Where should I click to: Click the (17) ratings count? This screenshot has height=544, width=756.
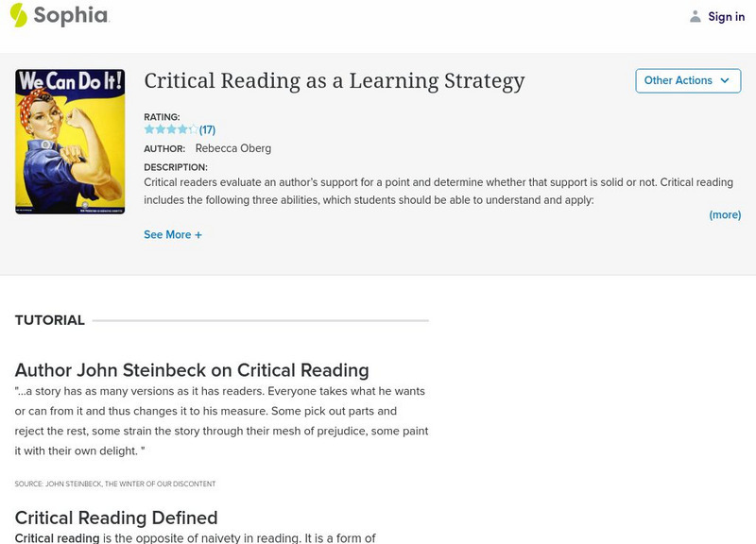click(x=208, y=129)
